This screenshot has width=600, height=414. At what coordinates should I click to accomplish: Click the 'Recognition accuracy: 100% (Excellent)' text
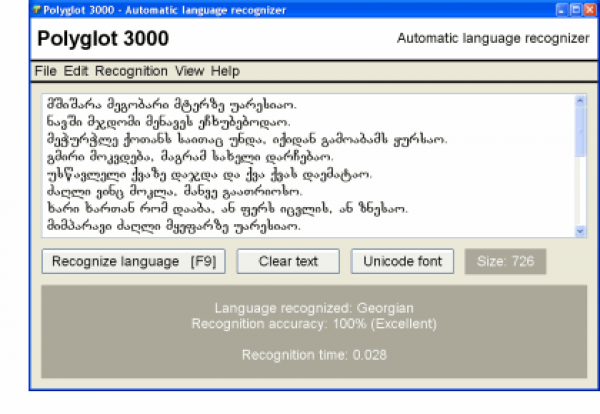[314, 324]
